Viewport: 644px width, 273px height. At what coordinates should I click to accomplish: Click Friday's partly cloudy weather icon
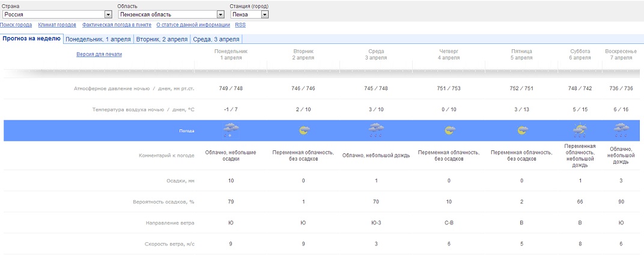pyautogui.click(x=521, y=130)
